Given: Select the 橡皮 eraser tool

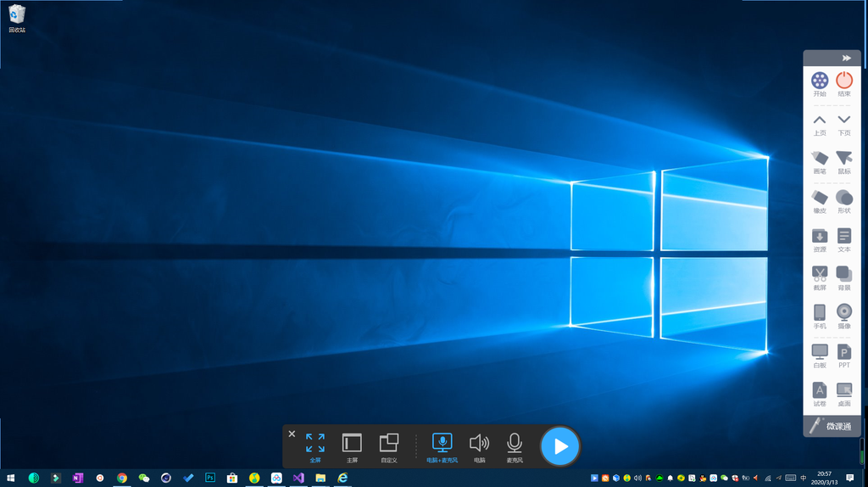Looking at the screenshot, I should click(820, 202).
